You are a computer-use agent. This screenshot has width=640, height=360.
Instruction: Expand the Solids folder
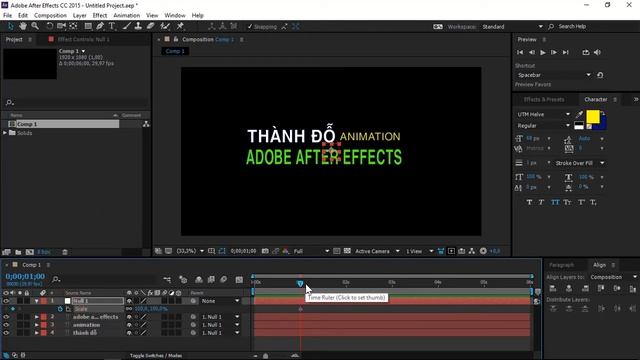point(5,133)
